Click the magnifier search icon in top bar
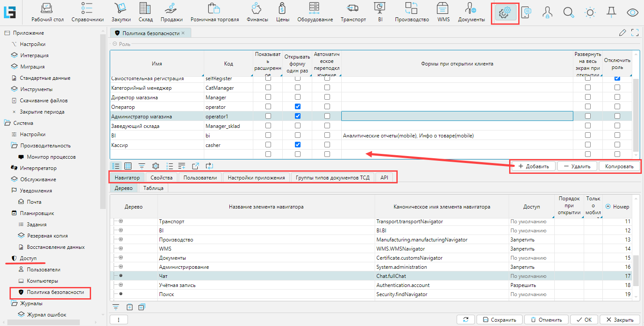The width and height of the screenshot is (644, 326). 568,13
